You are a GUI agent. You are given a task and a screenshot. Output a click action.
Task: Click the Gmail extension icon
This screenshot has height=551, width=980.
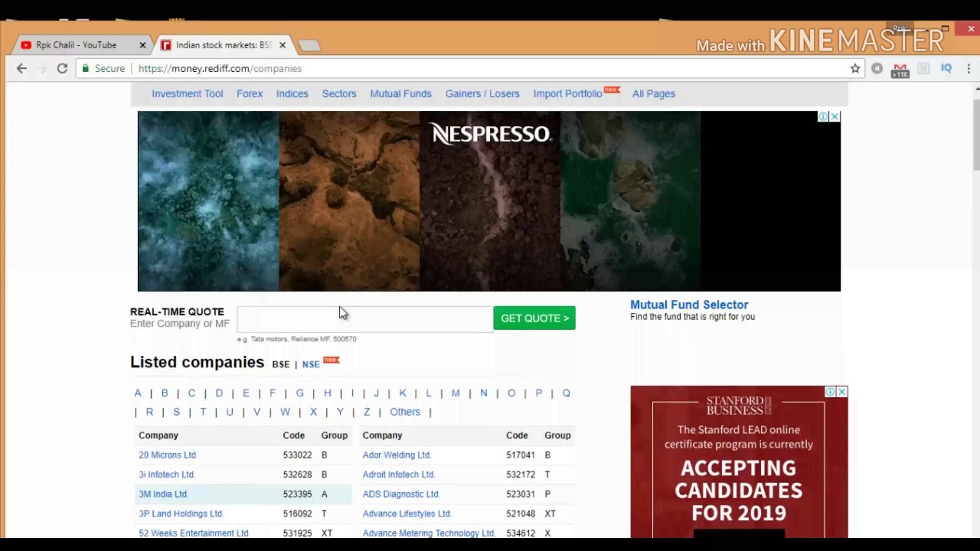pyautogui.click(x=900, y=69)
